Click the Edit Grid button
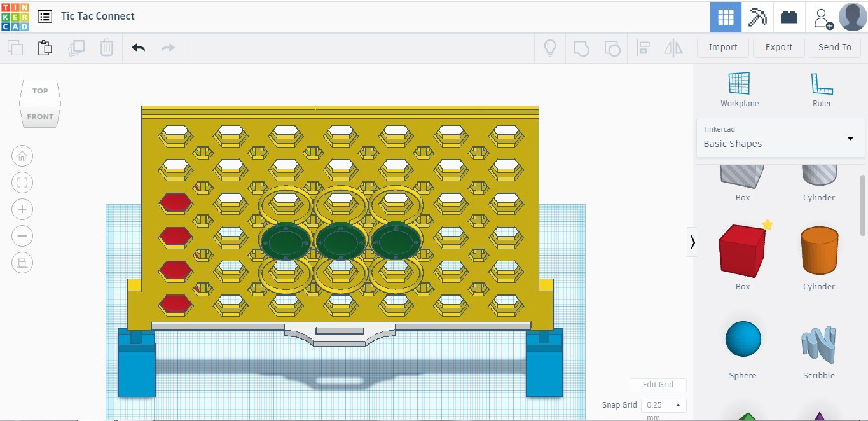868x421 pixels. [x=658, y=385]
